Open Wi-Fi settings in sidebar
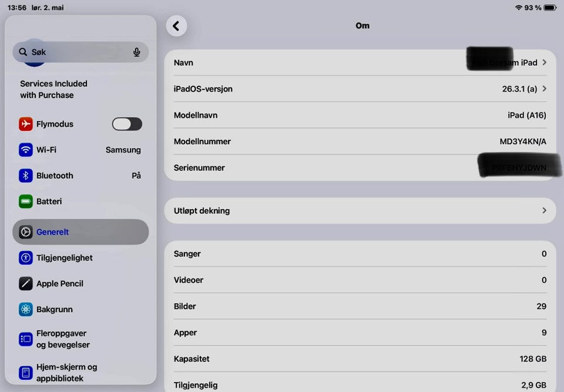Image resolution: width=564 pixels, height=392 pixels. [x=80, y=150]
